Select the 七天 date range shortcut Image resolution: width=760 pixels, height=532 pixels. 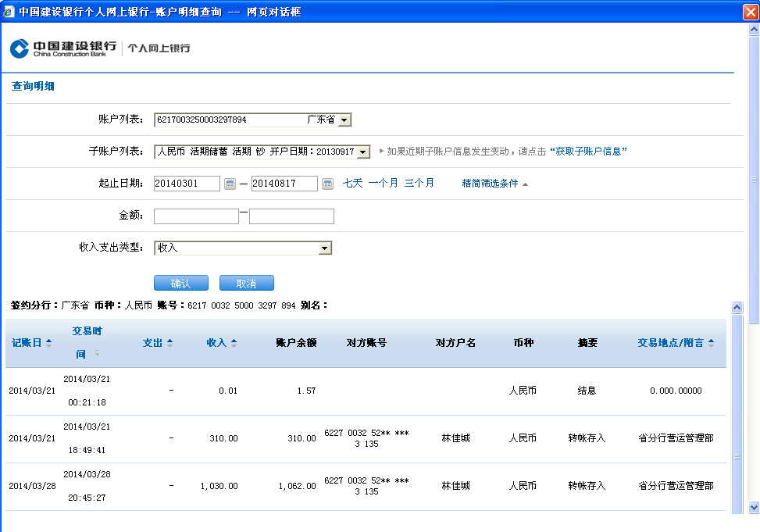pos(352,183)
